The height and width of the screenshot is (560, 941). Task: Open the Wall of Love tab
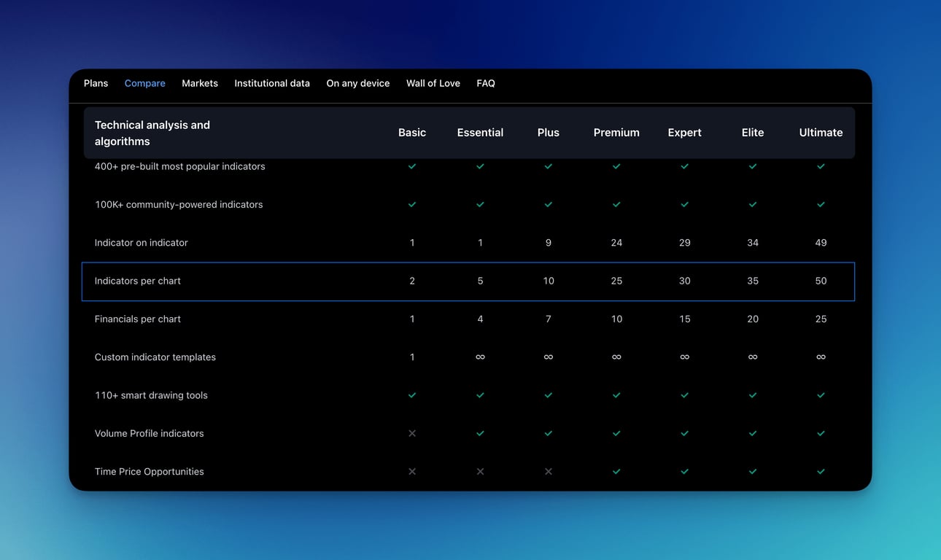click(x=433, y=83)
